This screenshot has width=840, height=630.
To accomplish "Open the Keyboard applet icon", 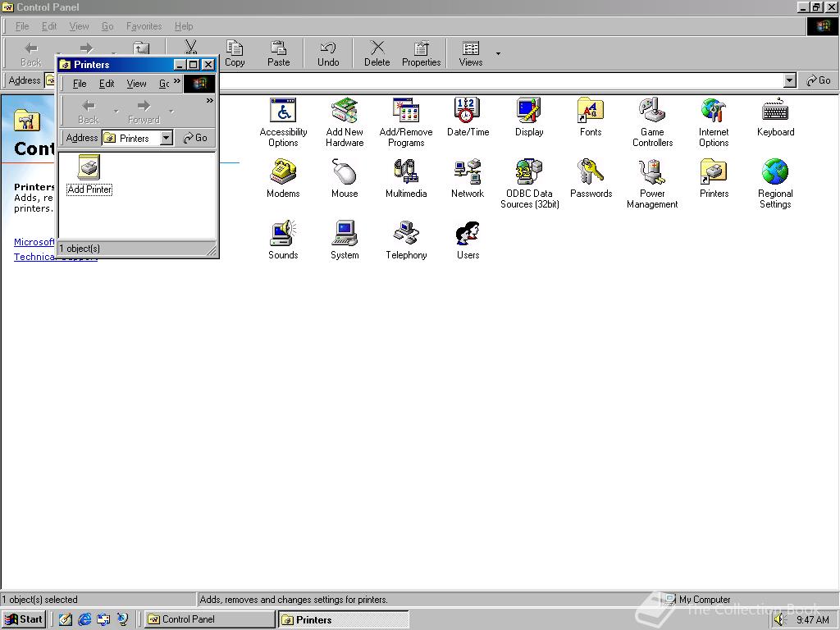I will (x=775, y=116).
